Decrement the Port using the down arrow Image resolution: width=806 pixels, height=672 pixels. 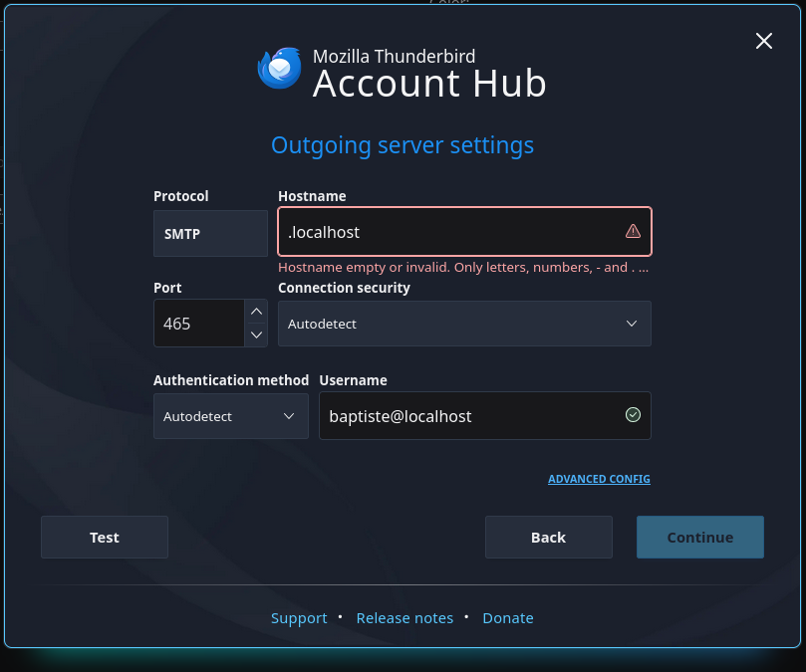(x=256, y=336)
